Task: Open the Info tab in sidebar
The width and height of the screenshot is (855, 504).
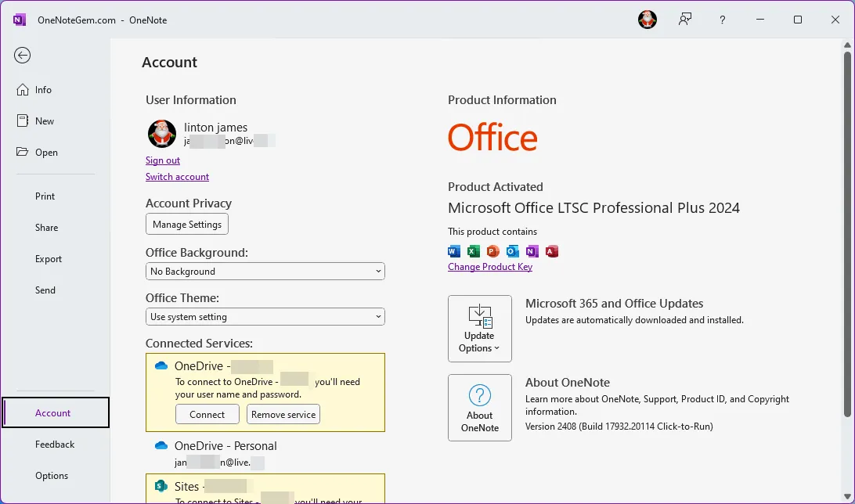Action: tap(43, 90)
